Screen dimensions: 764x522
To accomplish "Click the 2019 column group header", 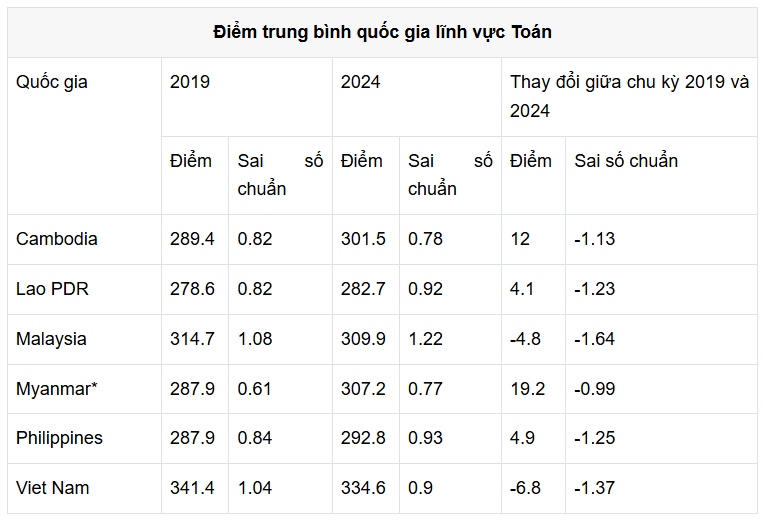I will pyautogui.click(x=190, y=82).
